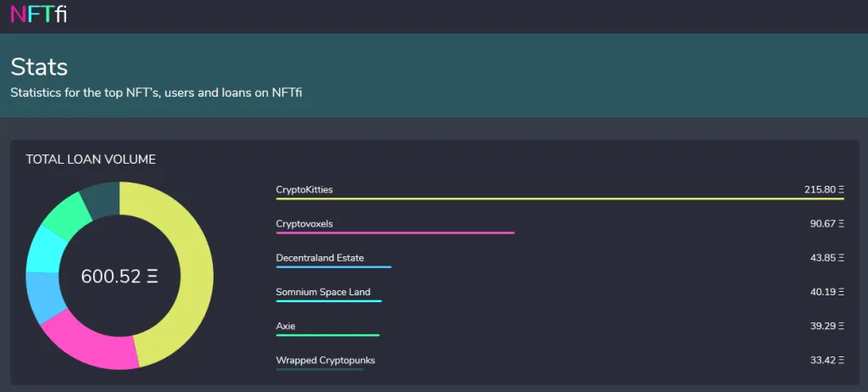Select the pink Cryptovoxels donut segment

(88, 343)
